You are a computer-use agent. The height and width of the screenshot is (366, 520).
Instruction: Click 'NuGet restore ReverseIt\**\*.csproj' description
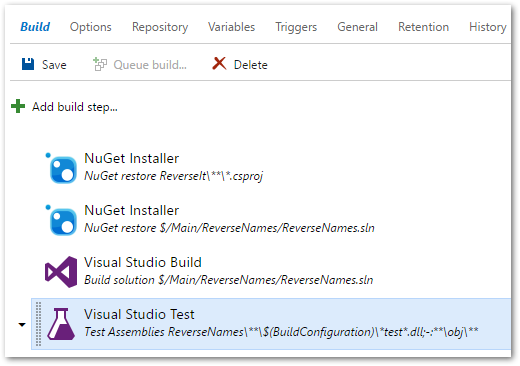tap(174, 176)
